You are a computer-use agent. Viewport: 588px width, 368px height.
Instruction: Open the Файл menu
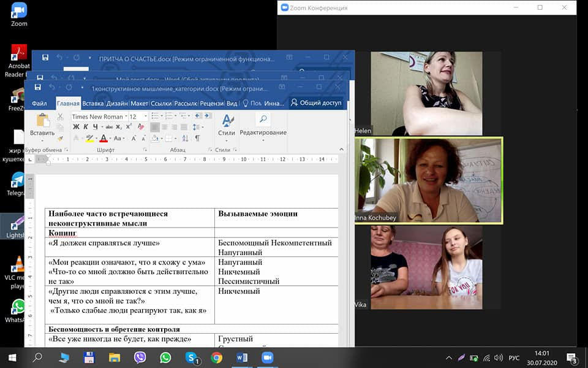pos(39,103)
